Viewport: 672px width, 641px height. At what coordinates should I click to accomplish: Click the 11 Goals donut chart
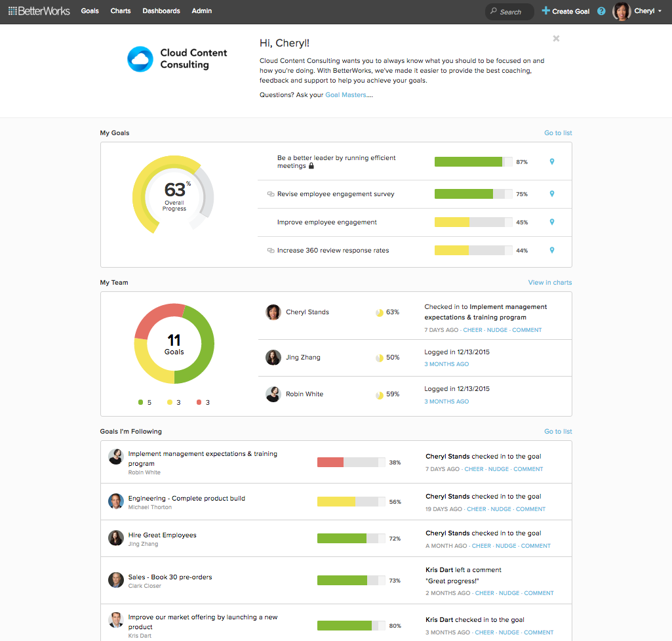pyautogui.click(x=174, y=344)
